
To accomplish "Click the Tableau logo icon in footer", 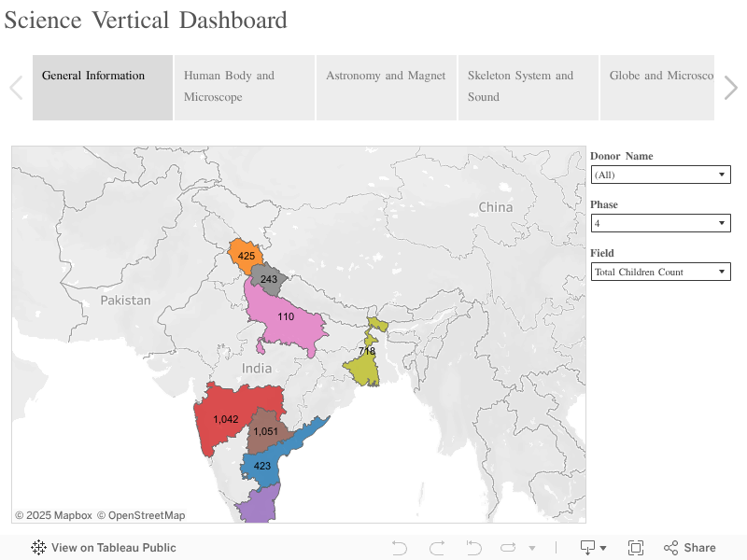I will [x=38, y=548].
